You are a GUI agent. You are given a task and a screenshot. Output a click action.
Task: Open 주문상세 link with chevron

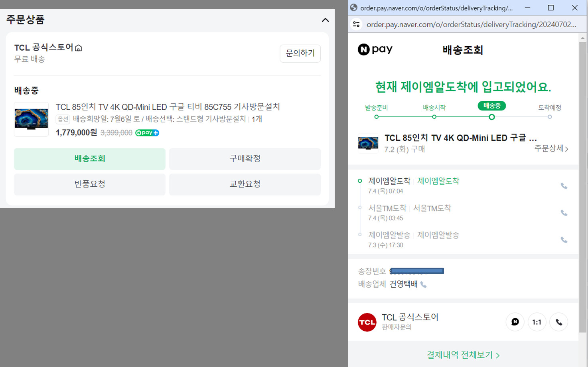point(551,148)
